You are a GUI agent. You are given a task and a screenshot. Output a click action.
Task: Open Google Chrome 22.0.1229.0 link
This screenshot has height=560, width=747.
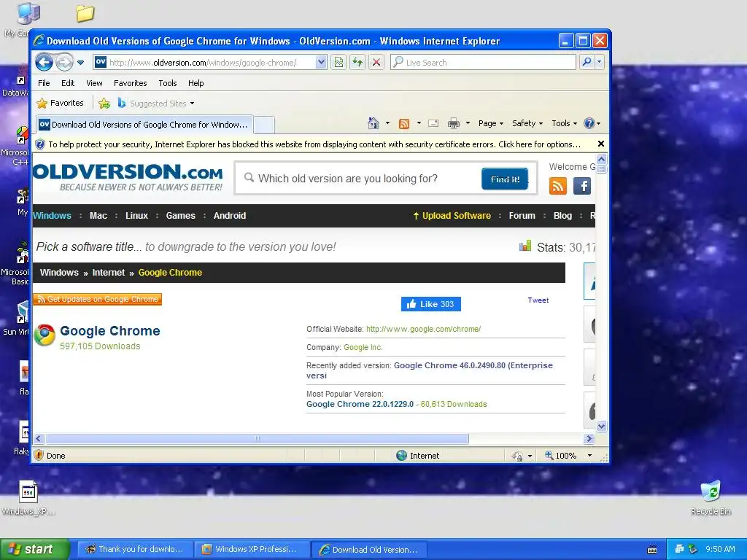point(360,404)
